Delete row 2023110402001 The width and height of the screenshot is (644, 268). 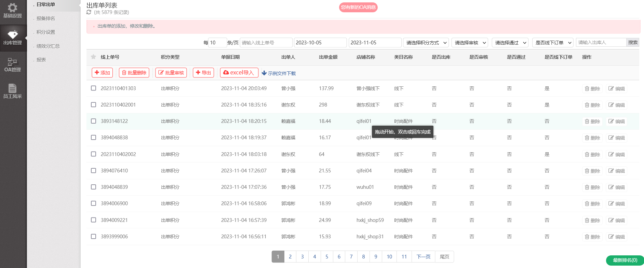point(593,105)
